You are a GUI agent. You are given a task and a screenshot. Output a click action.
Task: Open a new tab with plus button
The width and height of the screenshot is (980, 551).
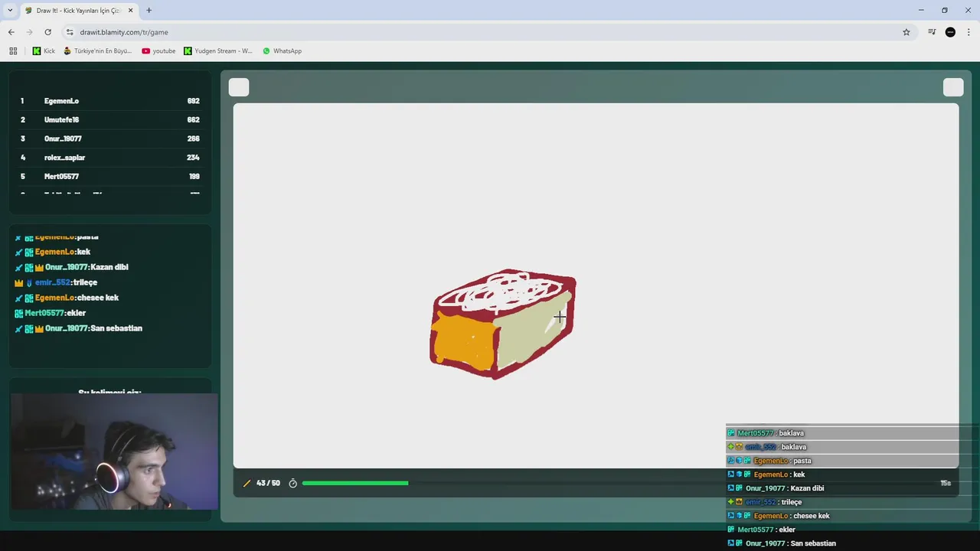[149, 11]
